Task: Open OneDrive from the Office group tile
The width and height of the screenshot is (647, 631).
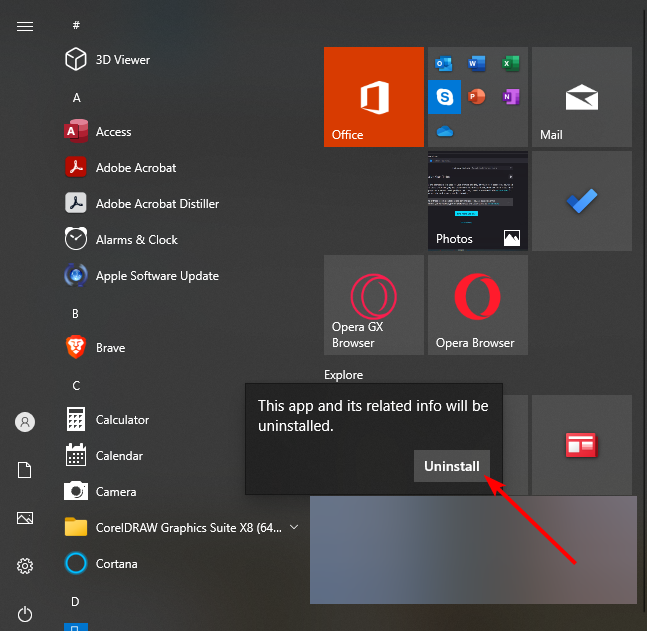Action: coord(444,131)
